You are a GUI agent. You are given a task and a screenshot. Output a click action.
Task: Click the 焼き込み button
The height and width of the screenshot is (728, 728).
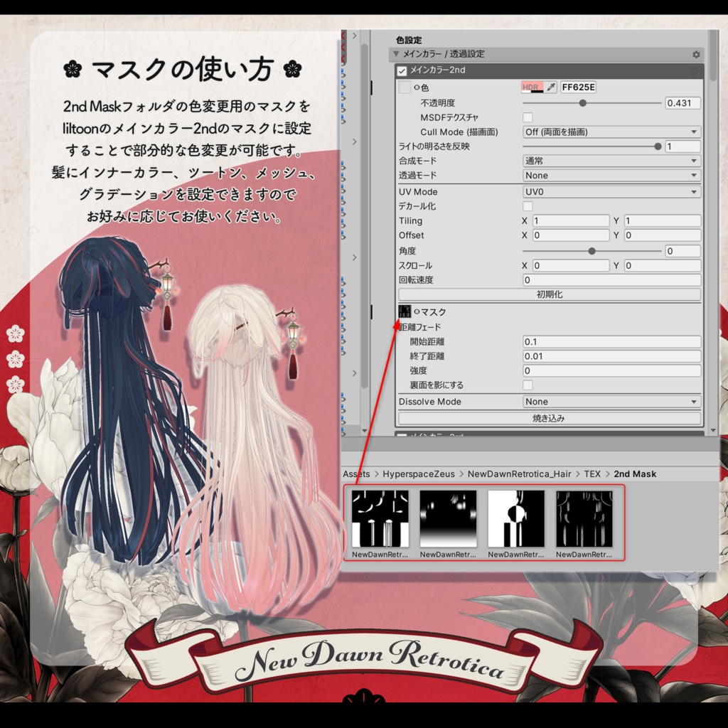(x=550, y=418)
